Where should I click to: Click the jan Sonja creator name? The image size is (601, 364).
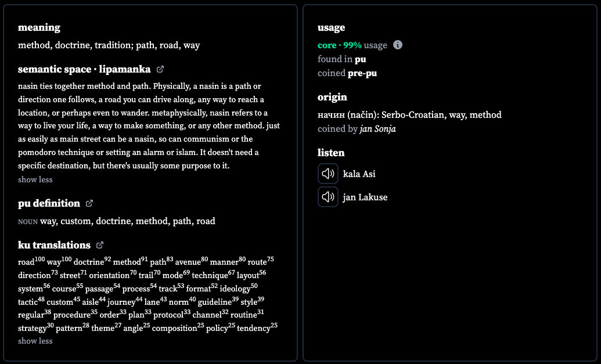pyautogui.click(x=377, y=129)
